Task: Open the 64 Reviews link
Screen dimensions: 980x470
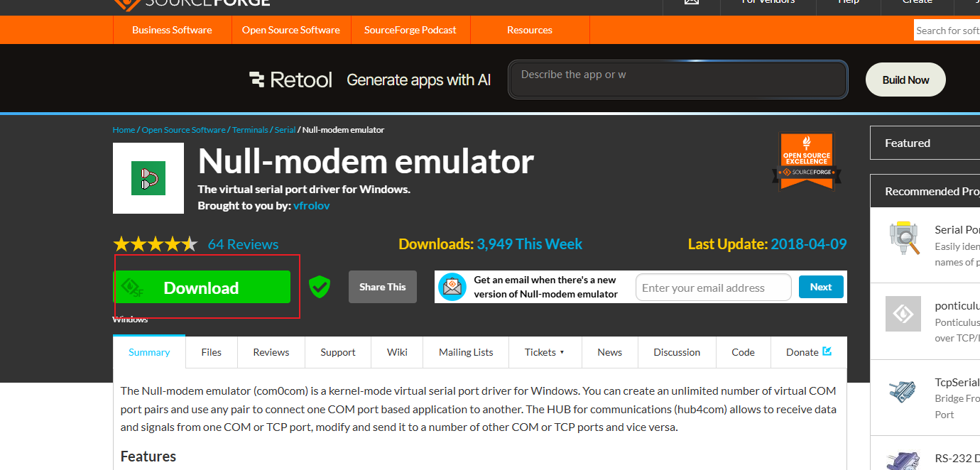Action: [243, 244]
